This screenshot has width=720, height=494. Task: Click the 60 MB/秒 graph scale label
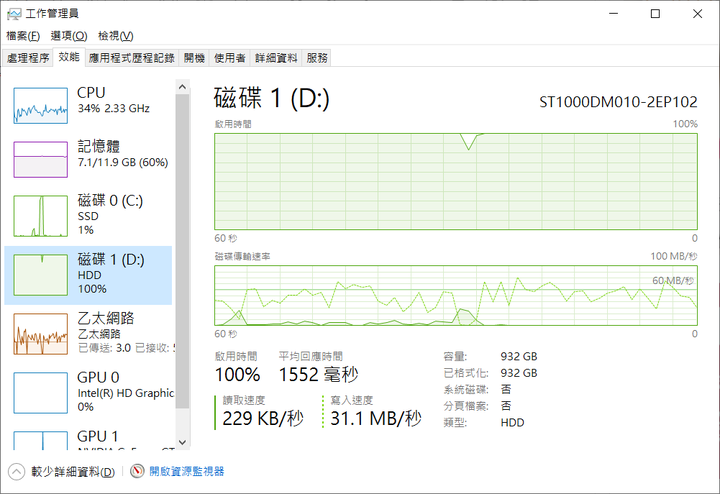[x=673, y=281]
